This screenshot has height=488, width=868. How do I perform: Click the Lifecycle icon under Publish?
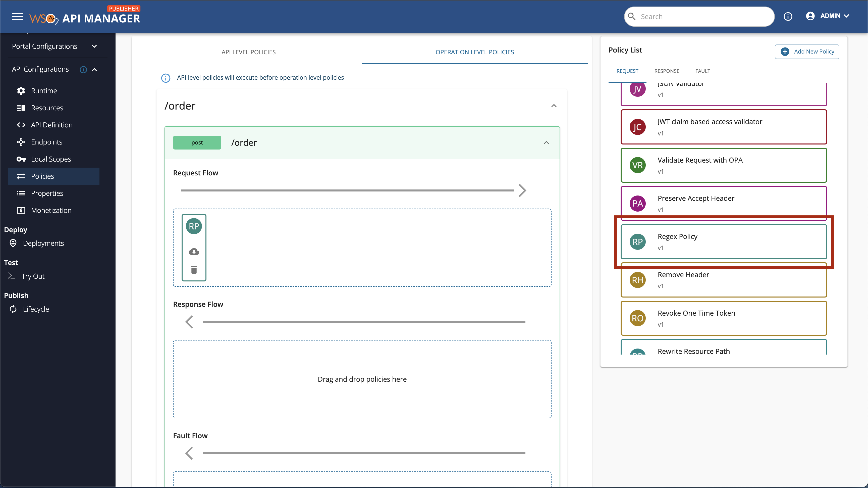[x=13, y=309]
